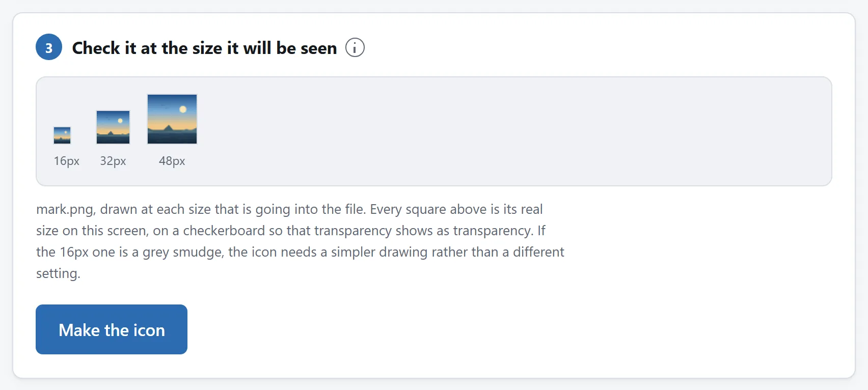Open the info icon beside the heading
The width and height of the screenshot is (868, 390).
(x=355, y=48)
